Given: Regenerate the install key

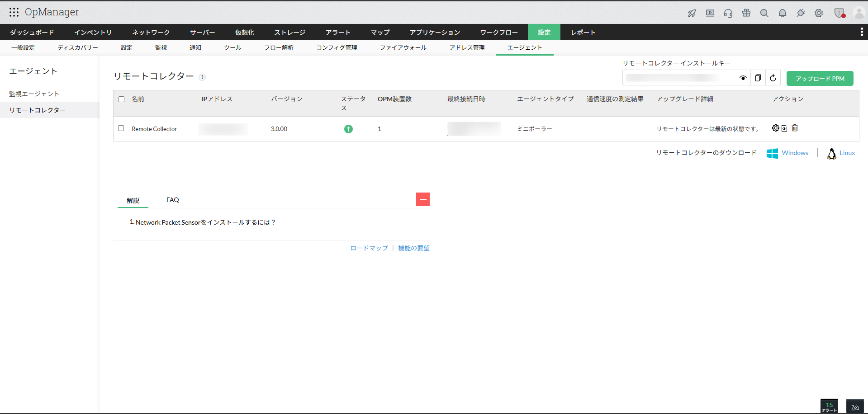Looking at the screenshot, I should pyautogui.click(x=773, y=78).
